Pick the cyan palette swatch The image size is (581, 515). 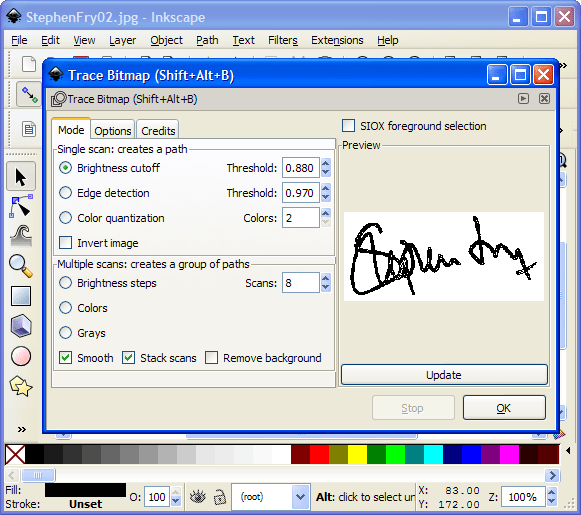(434, 454)
